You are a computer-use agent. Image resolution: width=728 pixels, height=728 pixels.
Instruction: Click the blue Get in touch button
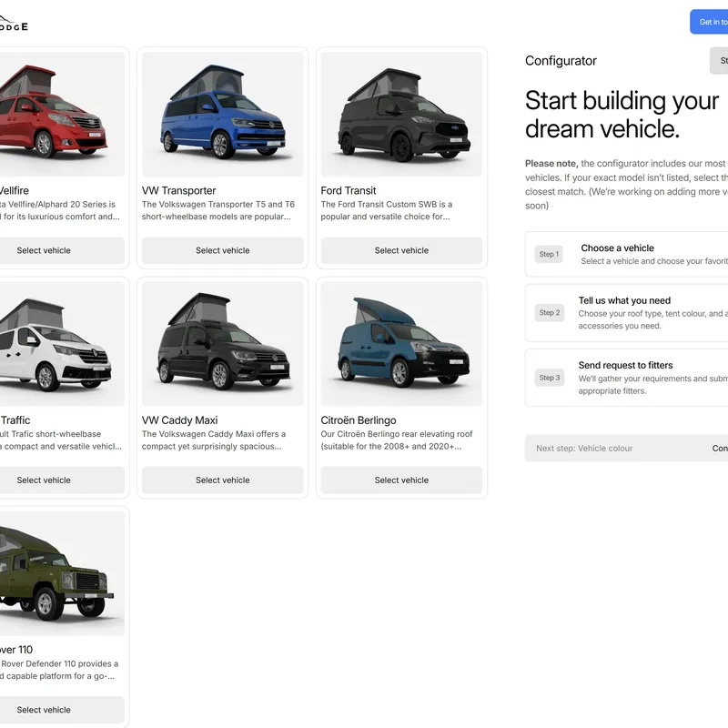pyautogui.click(x=710, y=22)
